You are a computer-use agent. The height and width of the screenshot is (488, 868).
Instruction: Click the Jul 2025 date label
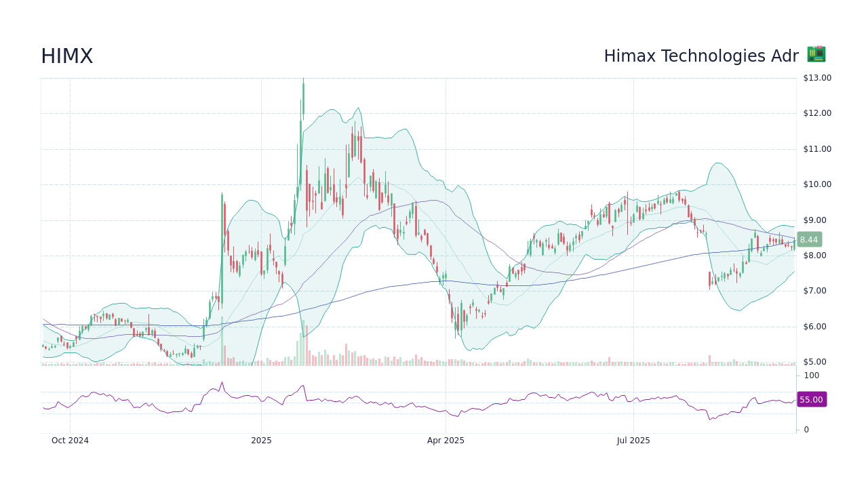(633, 441)
